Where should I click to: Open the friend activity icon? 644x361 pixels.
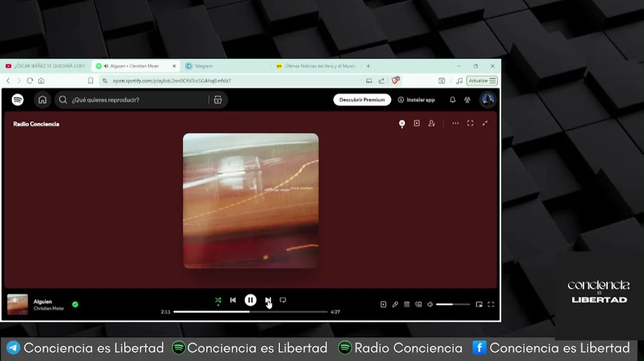tap(467, 100)
